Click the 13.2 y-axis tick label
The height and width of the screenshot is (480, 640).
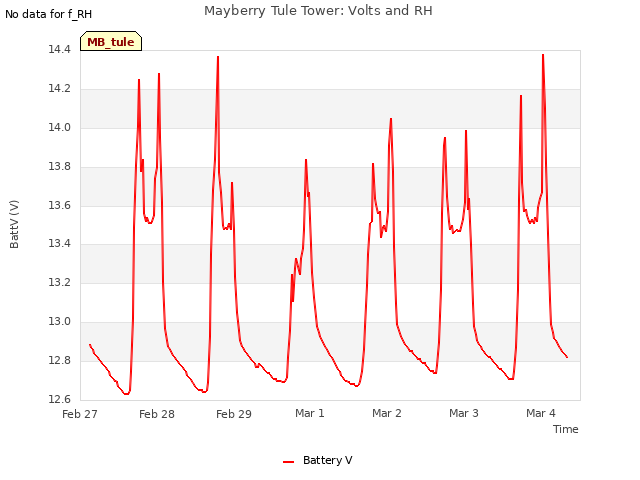(59, 282)
